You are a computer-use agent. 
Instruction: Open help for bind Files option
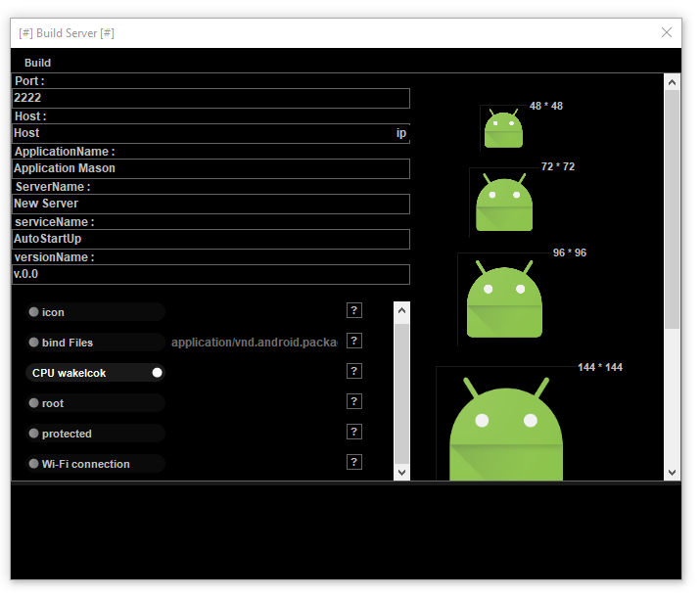[354, 341]
